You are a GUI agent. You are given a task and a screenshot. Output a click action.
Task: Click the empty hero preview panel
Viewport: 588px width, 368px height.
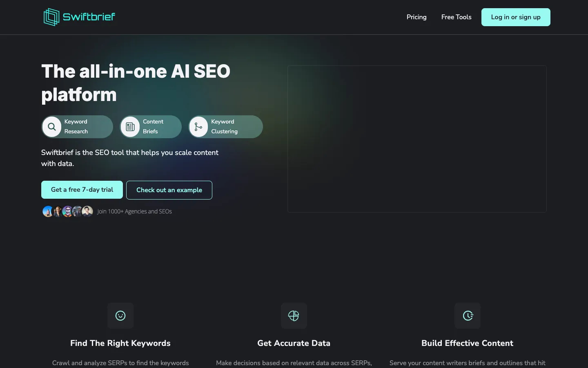(417, 139)
